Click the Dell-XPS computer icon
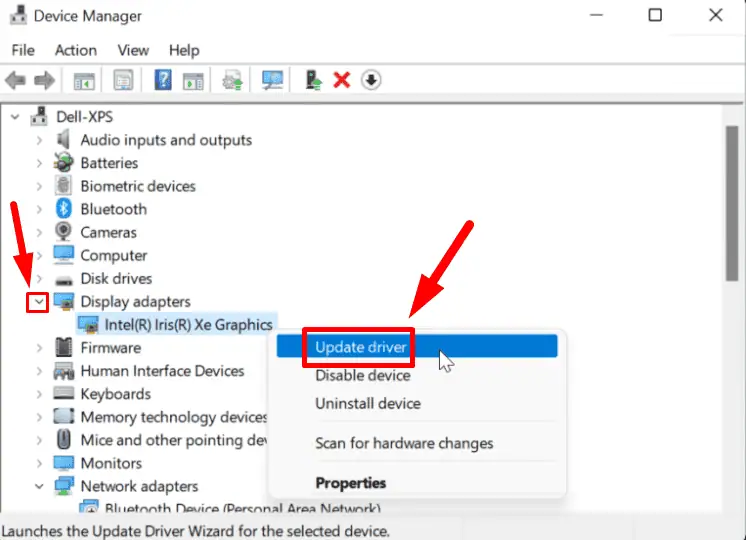 click(39, 116)
